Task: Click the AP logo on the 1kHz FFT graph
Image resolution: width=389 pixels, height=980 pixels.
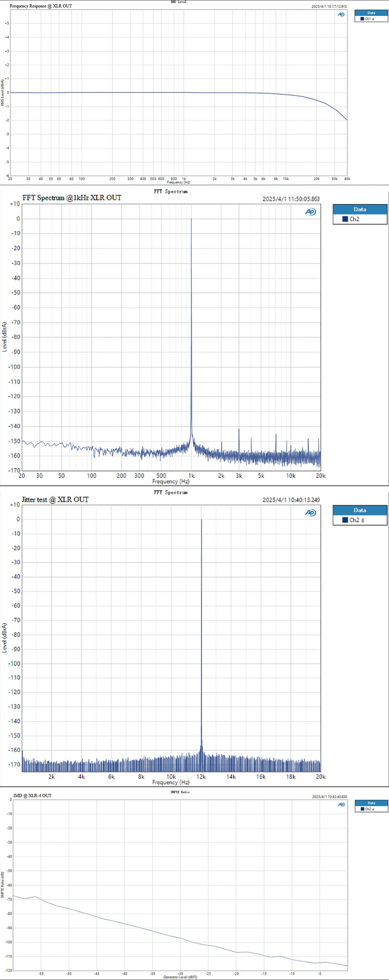Action: 311,212
